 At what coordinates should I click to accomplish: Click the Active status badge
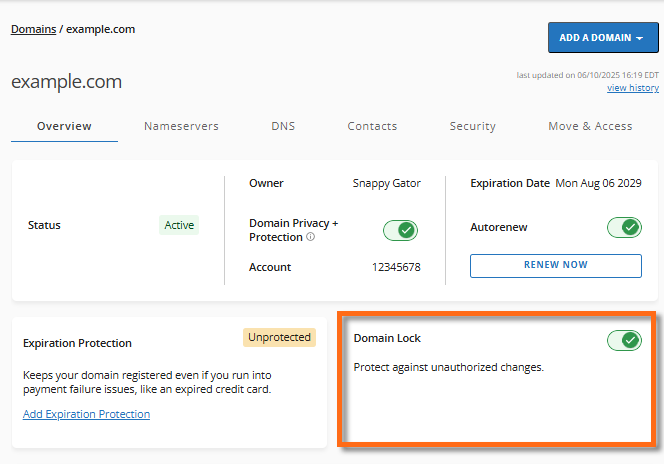179,226
